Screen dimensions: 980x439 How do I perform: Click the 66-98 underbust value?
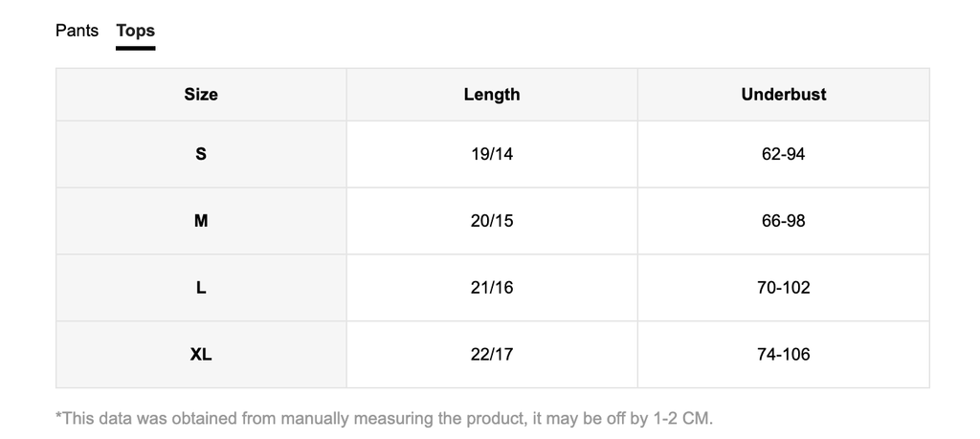point(783,221)
